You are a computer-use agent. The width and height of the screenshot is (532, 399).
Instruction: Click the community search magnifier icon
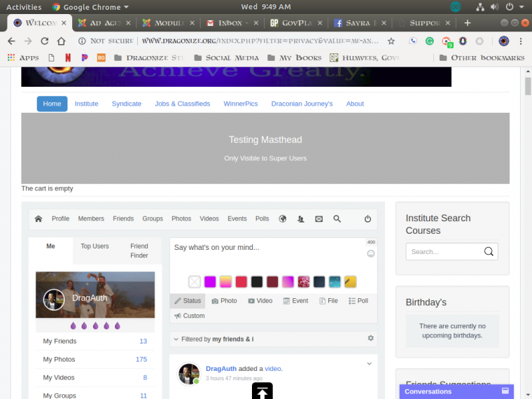pos(337,219)
